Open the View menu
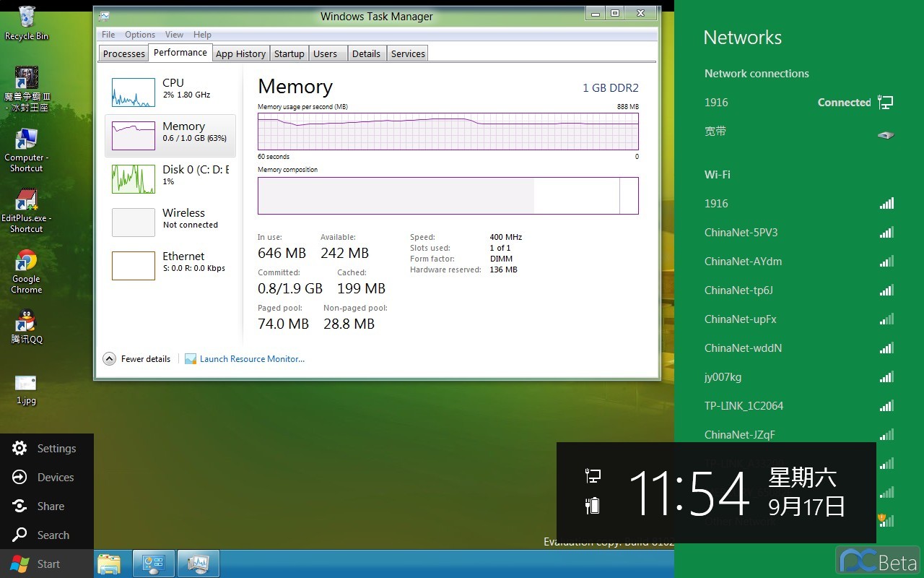 (x=174, y=34)
